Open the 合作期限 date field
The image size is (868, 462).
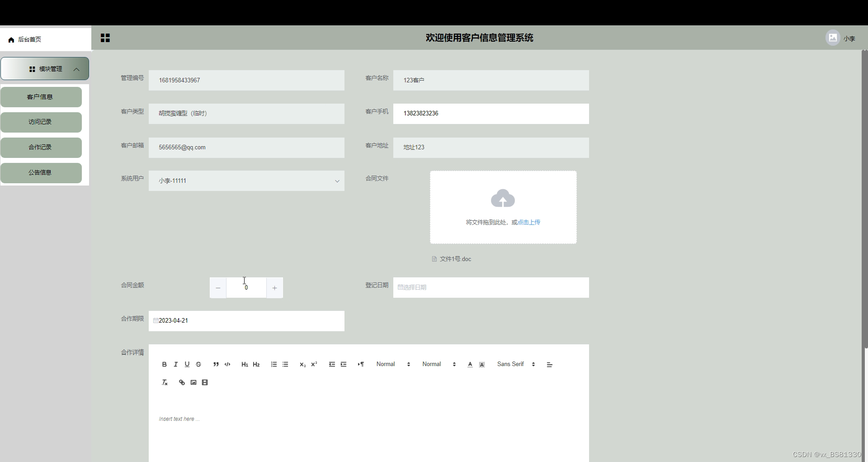tap(246, 321)
